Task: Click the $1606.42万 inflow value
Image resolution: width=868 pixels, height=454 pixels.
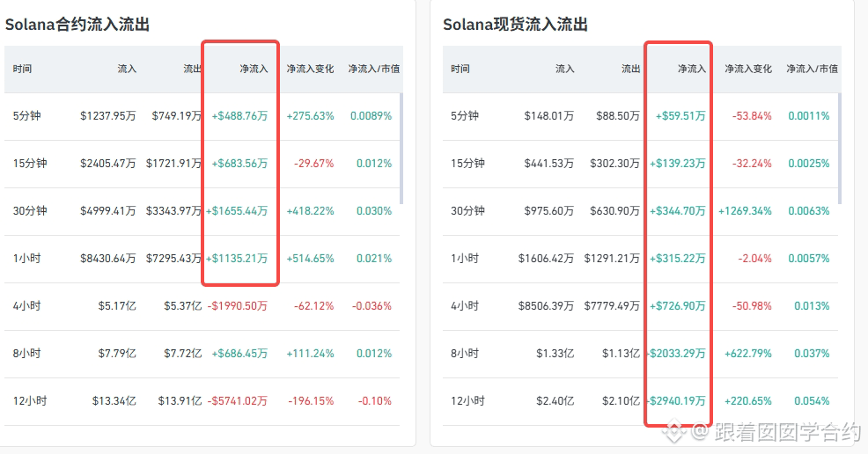Action: [547, 259]
